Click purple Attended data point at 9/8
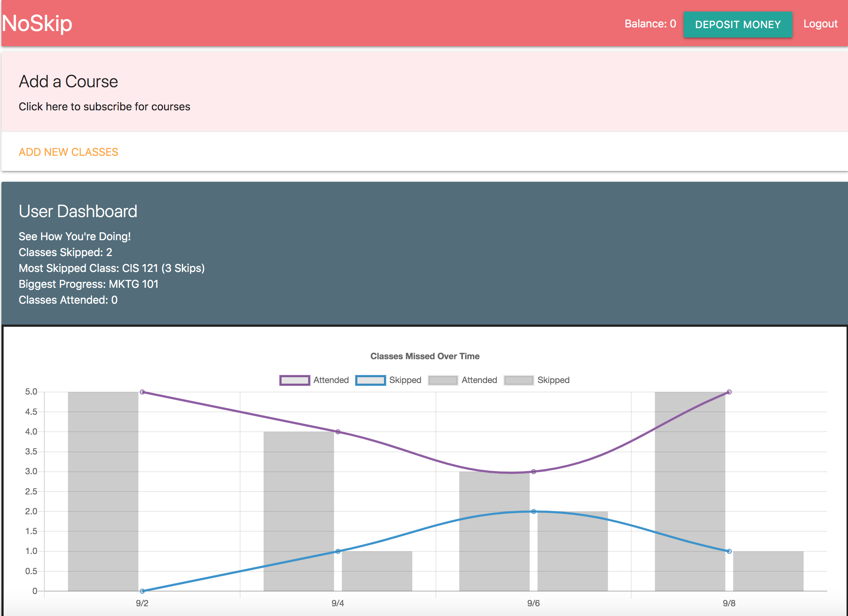This screenshot has height=616, width=848. tap(729, 392)
